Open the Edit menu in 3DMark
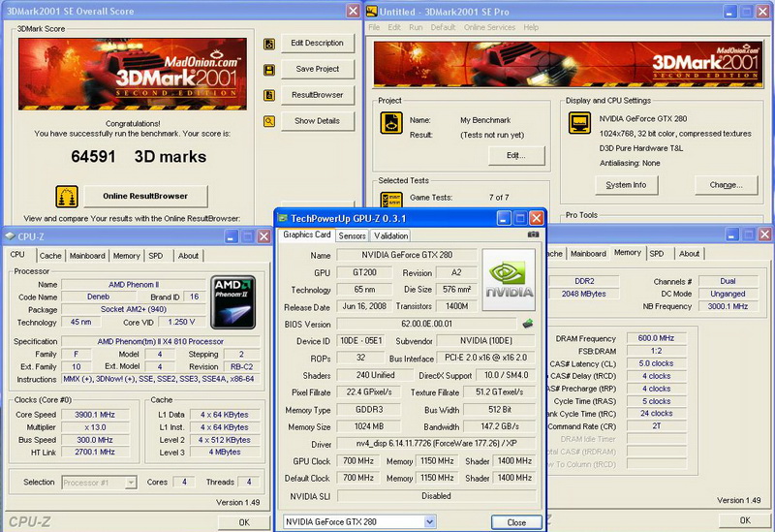775x532 pixels. tap(394, 27)
